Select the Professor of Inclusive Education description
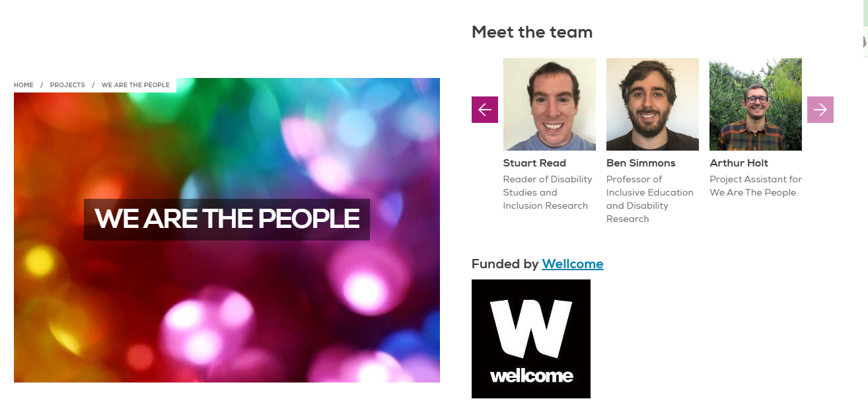The image size is (868, 403). [649, 199]
